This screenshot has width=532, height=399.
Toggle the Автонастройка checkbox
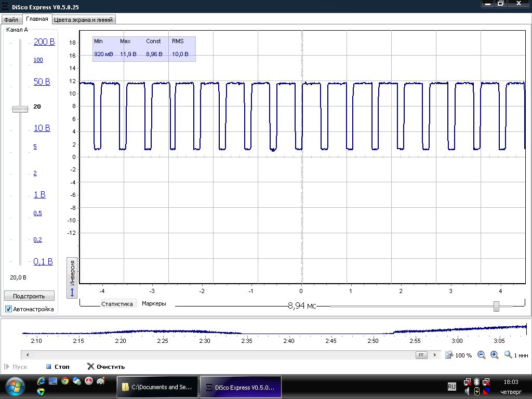click(9, 309)
